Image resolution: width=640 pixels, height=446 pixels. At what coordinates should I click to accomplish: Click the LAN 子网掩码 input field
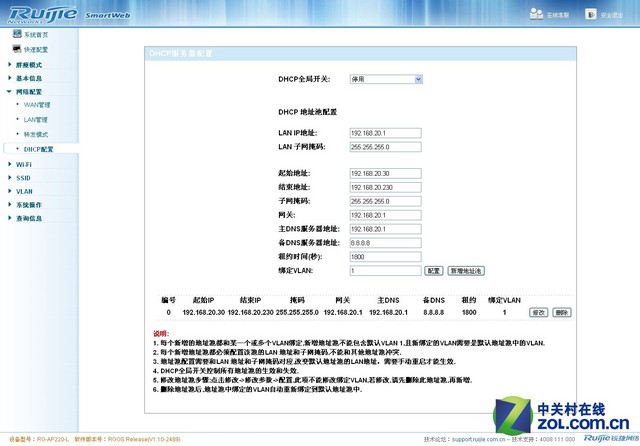[385, 147]
